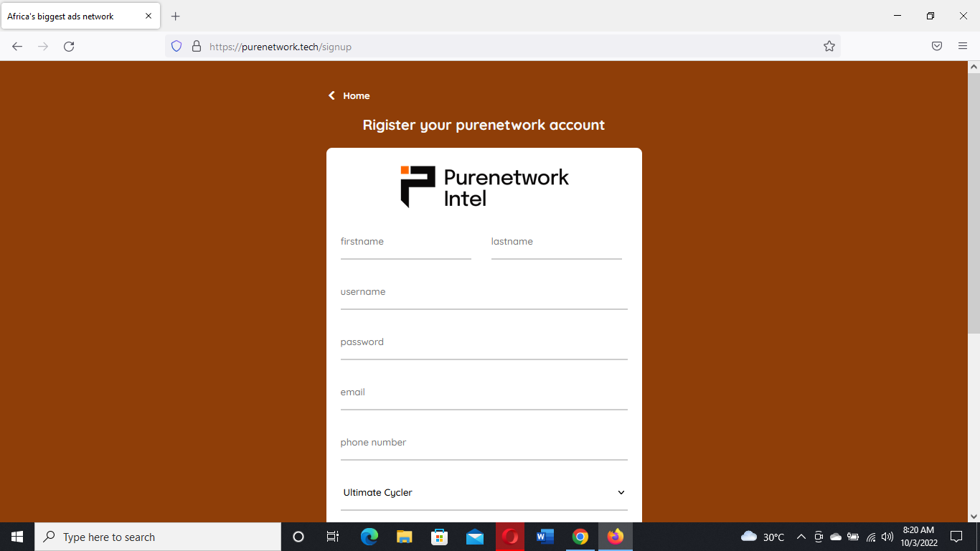Image resolution: width=980 pixels, height=551 pixels.
Task: Select the Africa's biggest ads network tab
Action: 80,16
